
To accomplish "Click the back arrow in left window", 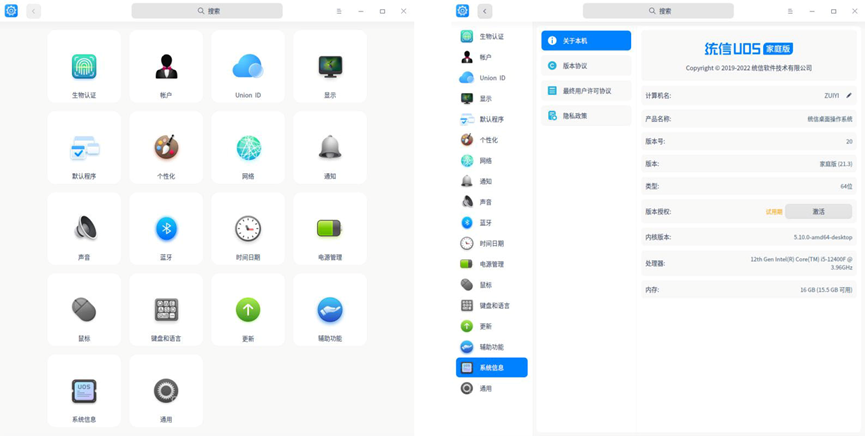I will (34, 11).
